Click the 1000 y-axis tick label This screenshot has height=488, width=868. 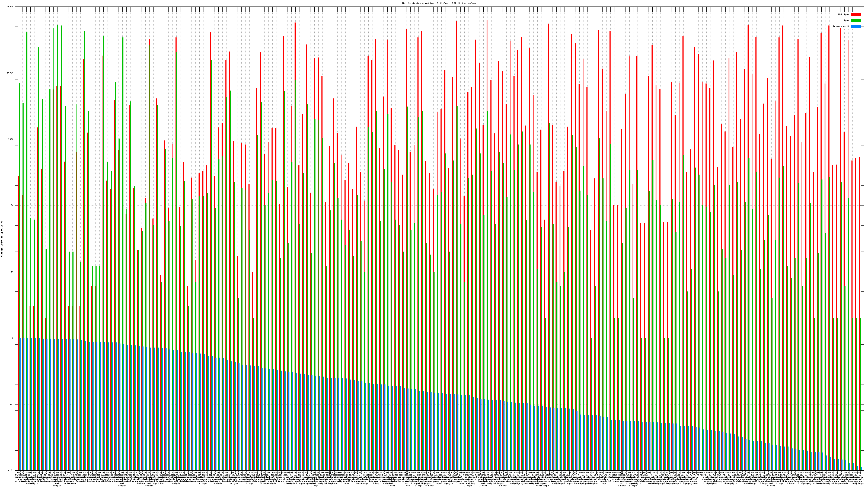(x=11, y=139)
